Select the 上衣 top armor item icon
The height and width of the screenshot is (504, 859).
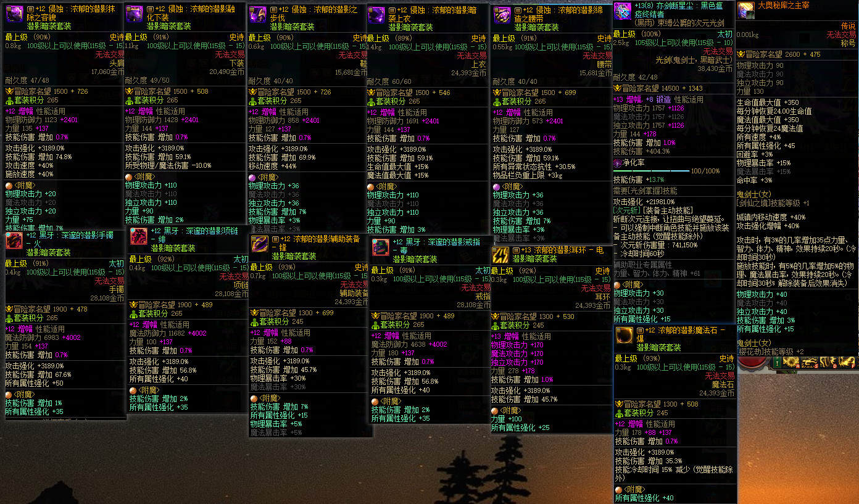point(376,15)
